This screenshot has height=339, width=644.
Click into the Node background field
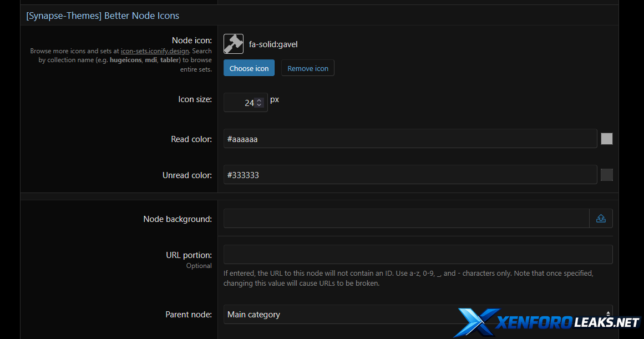click(x=406, y=219)
